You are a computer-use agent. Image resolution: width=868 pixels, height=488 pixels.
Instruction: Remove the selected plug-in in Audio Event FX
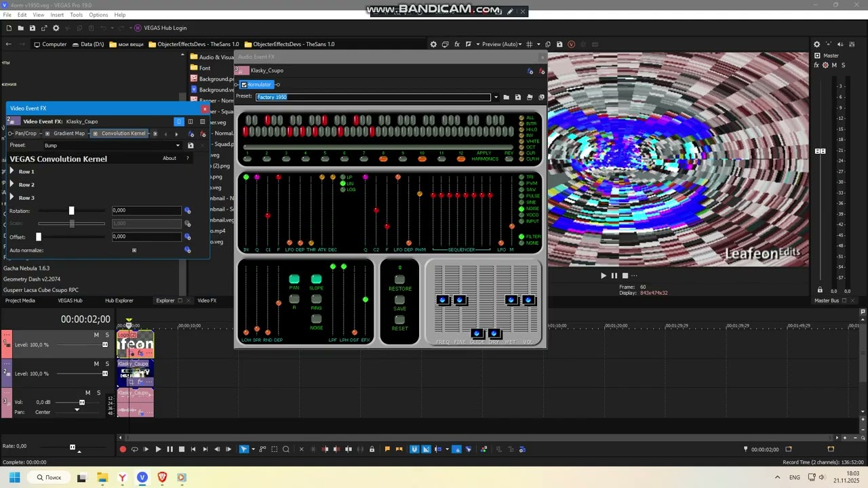(x=541, y=70)
